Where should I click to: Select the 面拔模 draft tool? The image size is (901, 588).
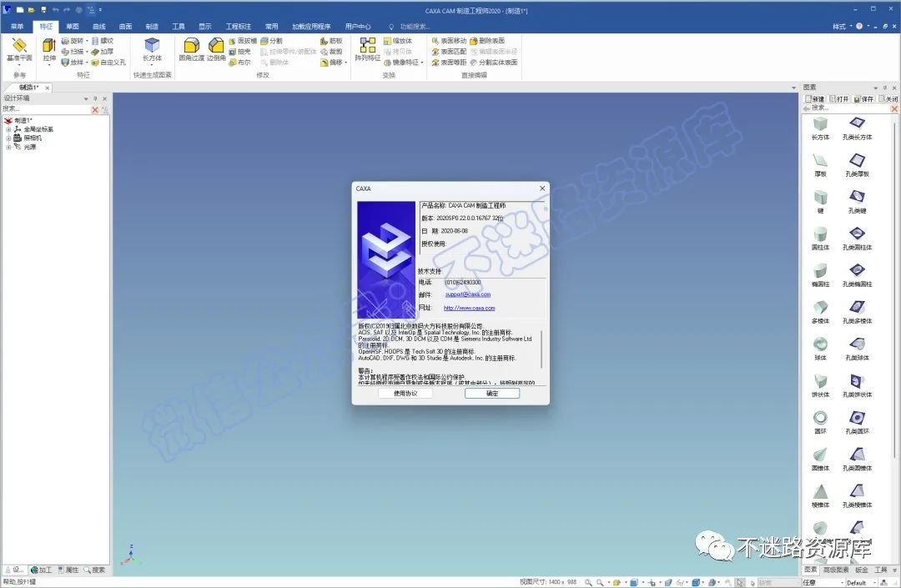(x=243, y=41)
